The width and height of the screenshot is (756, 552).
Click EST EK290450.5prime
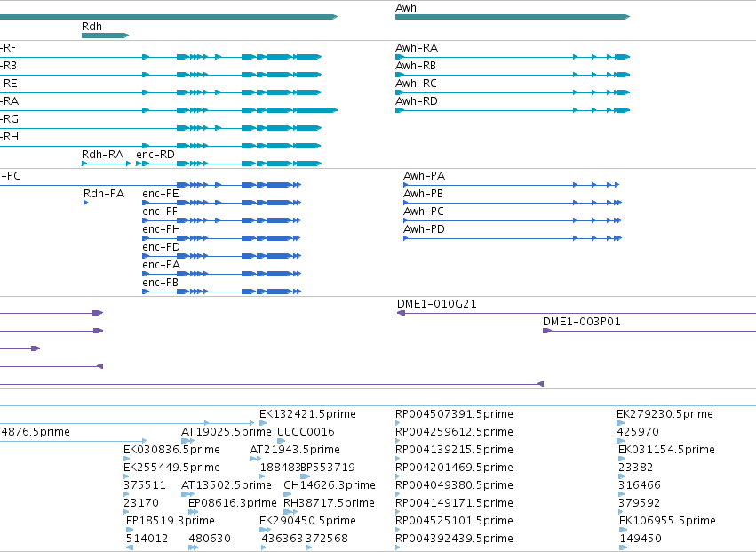pos(307,521)
